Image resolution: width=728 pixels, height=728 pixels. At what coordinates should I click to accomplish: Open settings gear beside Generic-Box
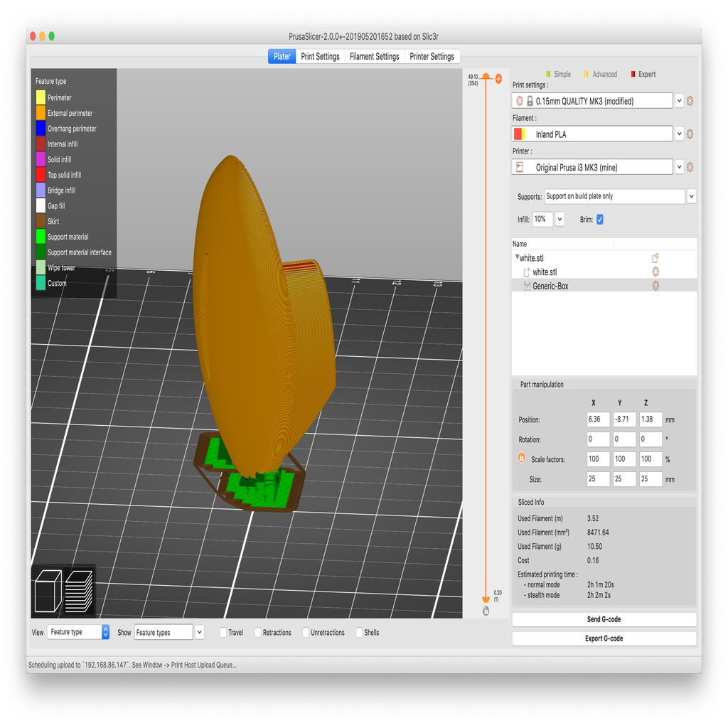point(655,285)
